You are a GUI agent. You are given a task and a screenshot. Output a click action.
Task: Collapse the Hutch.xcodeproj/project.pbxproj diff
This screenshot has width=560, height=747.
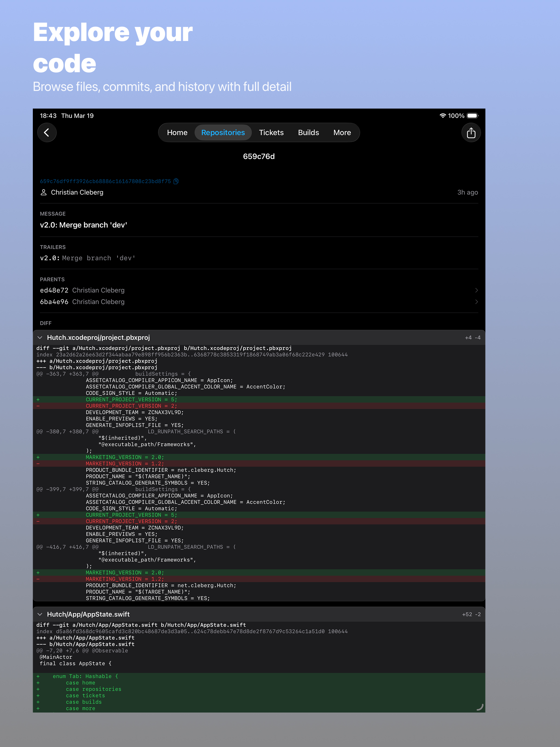[40, 337]
